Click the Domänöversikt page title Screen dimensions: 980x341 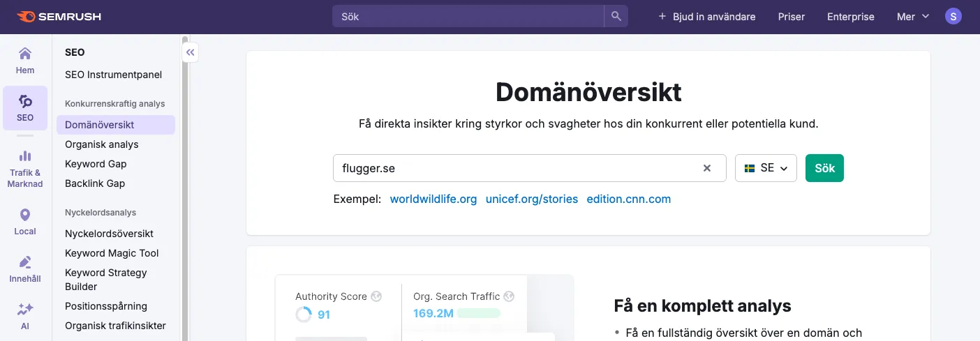[x=588, y=92]
